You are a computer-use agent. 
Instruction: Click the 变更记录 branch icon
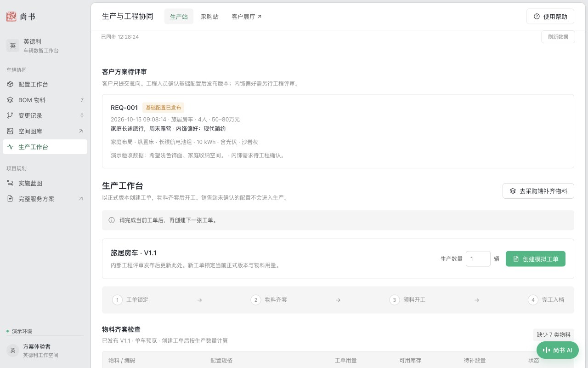[10, 115]
